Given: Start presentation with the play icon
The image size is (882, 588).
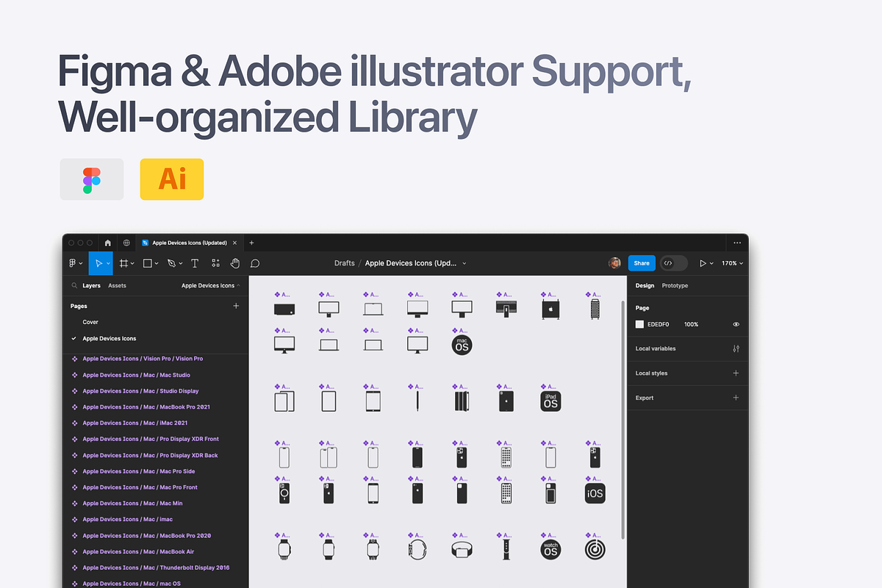Looking at the screenshot, I should pos(703,263).
